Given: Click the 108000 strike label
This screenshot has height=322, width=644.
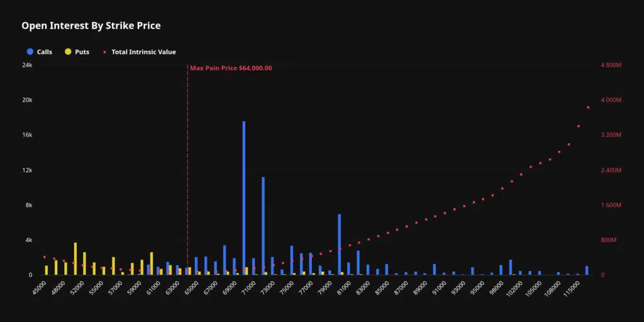Looking at the screenshot, I should click(553, 288).
